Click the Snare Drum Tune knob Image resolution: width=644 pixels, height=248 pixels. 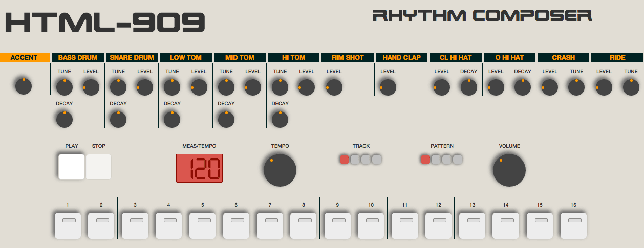tap(118, 87)
